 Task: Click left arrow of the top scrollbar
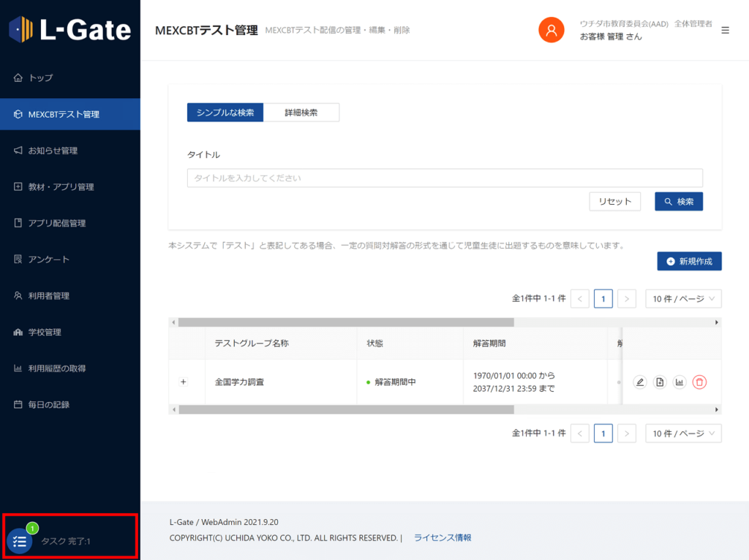pyautogui.click(x=173, y=322)
